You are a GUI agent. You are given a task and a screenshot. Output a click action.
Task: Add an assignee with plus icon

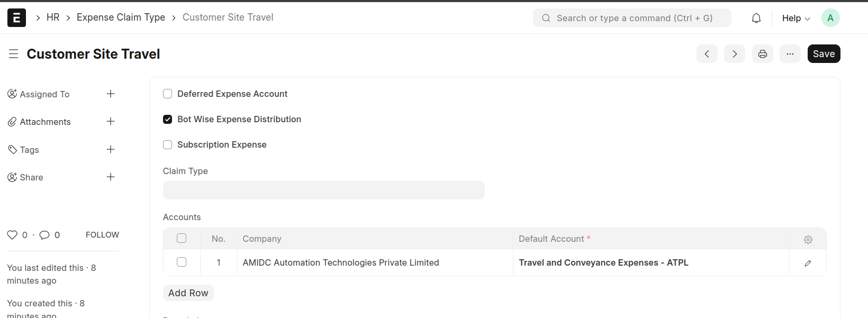click(111, 94)
